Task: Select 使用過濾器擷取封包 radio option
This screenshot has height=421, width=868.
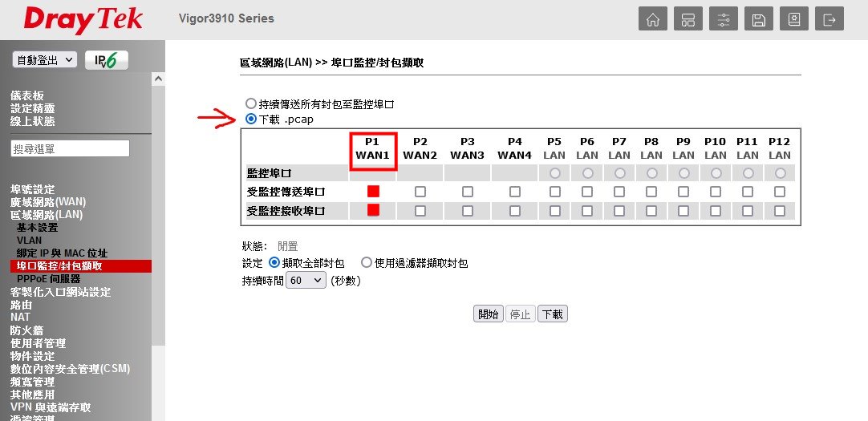Action: [x=367, y=262]
